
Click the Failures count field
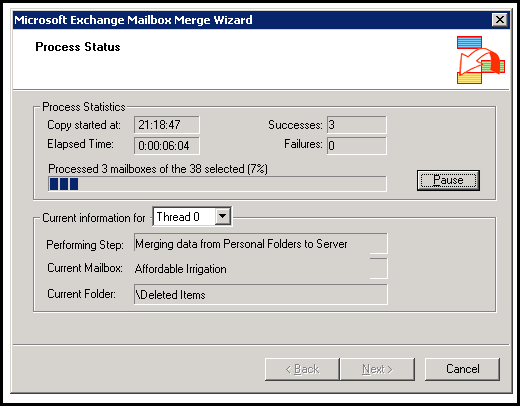[x=357, y=146]
